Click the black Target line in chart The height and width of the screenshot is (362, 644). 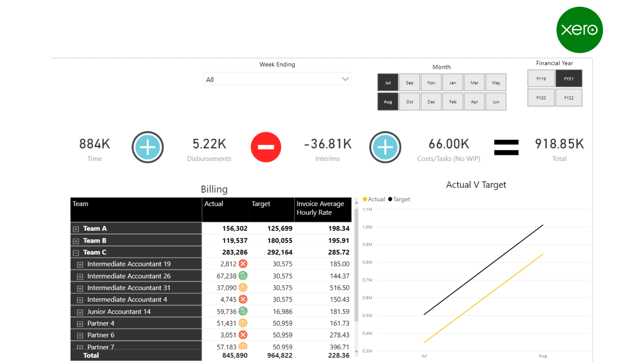point(483,270)
